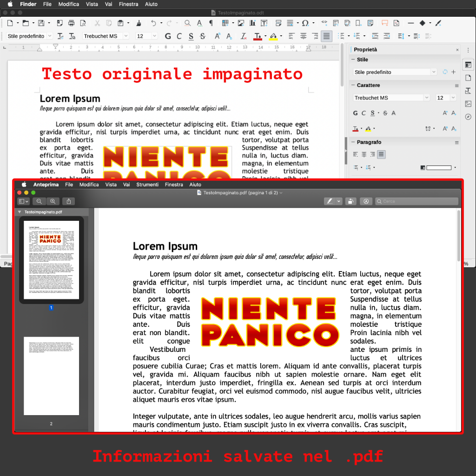The width and height of the screenshot is (476, 476).
Task: Open the Trebuchet MS font dropdown in toolbar
Action: [x=126, y=36]
